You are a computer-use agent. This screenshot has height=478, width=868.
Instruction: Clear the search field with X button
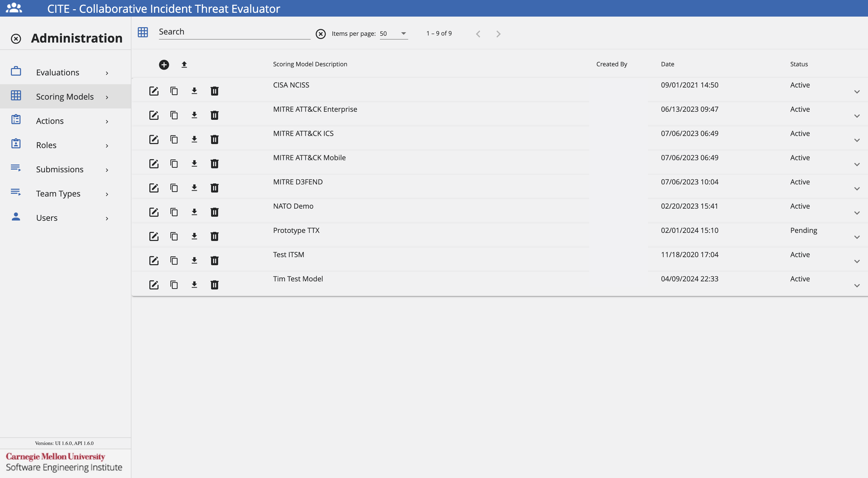321,34
